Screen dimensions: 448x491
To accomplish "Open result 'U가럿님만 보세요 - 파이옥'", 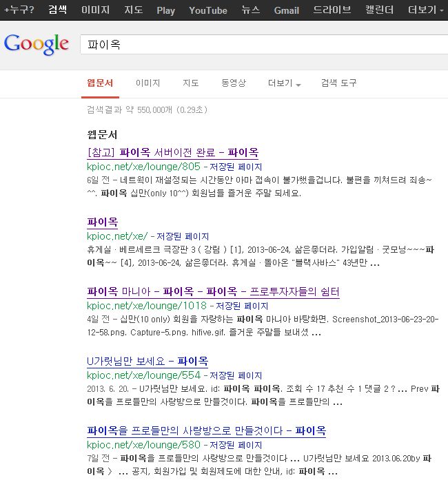I will [x=147, y=361].
